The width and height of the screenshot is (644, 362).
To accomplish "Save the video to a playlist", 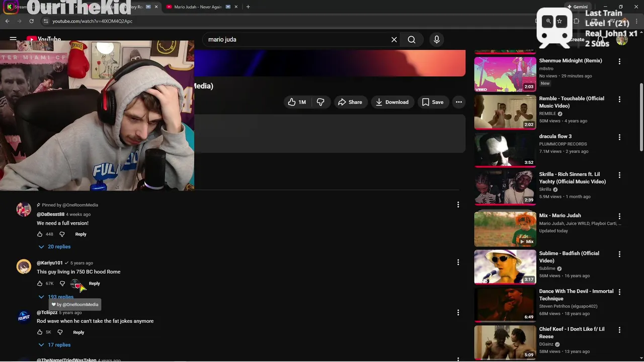I will point(433,102).
